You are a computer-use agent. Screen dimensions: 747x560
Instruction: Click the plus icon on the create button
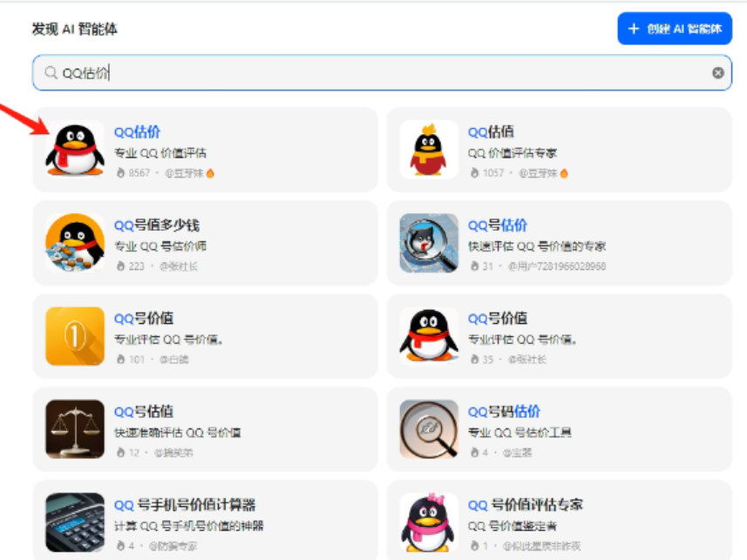coord(634,29)
